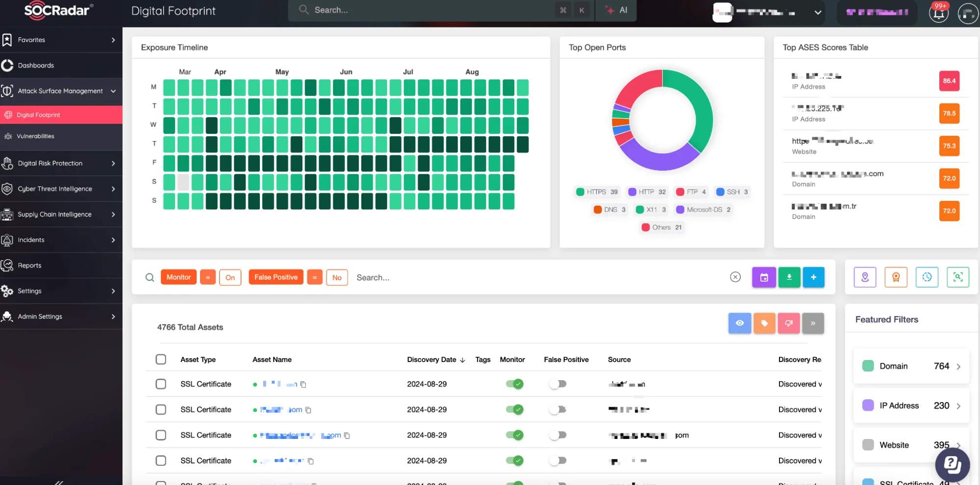The width and height of the screenshot is (980, 485).
Task: Click the asset filter Search field
Action: (539, 277)
